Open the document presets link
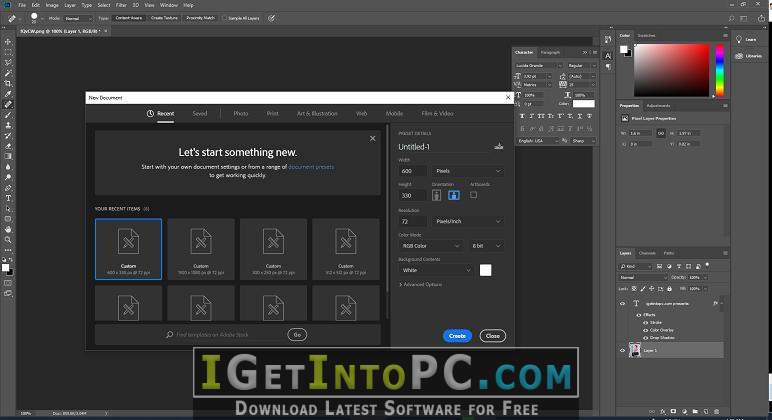772x420 pixels. pyautogui.click(x=311, y=167)
